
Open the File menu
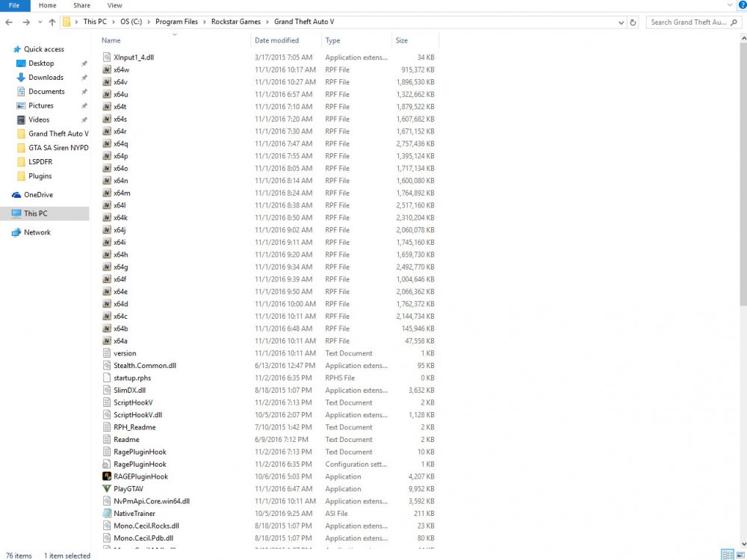click(15, 5)
